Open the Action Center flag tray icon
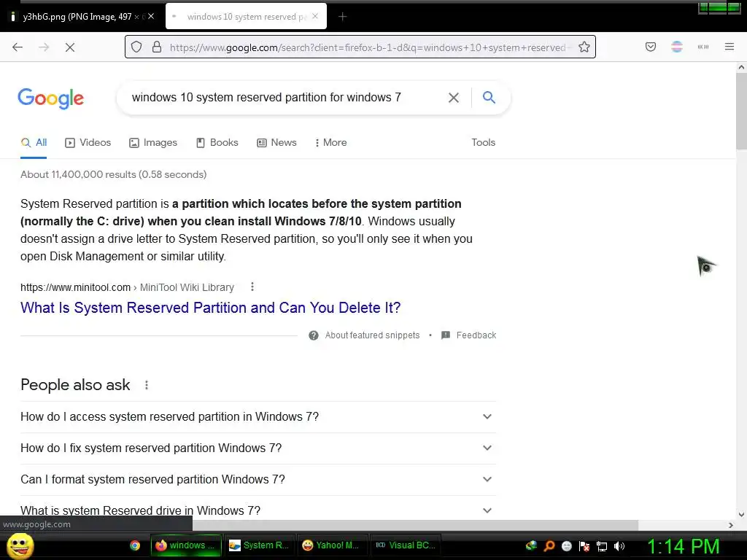Screen dimensions: 747x560 [584, 546]
